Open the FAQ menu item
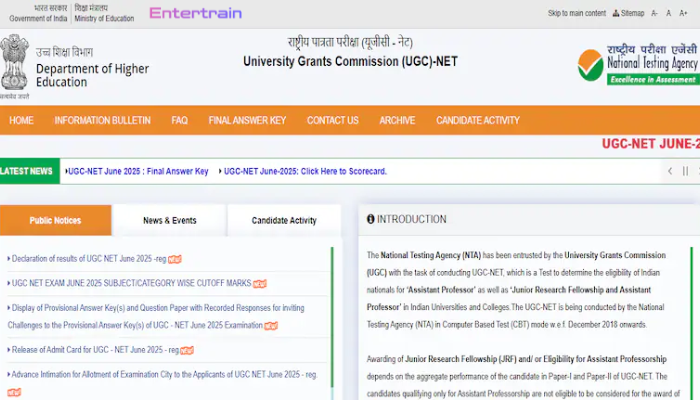700x400 pixels. coord(179,120)
